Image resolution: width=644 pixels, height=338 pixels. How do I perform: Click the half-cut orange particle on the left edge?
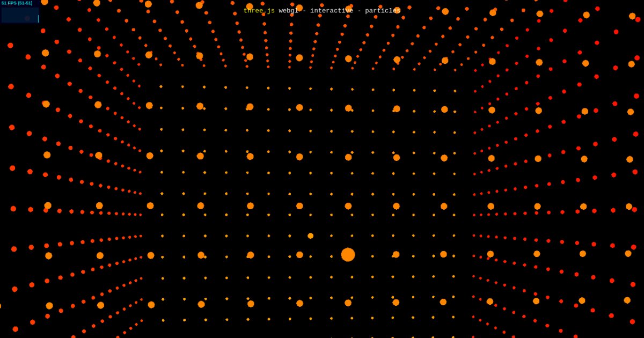click(x=0, y=306)
